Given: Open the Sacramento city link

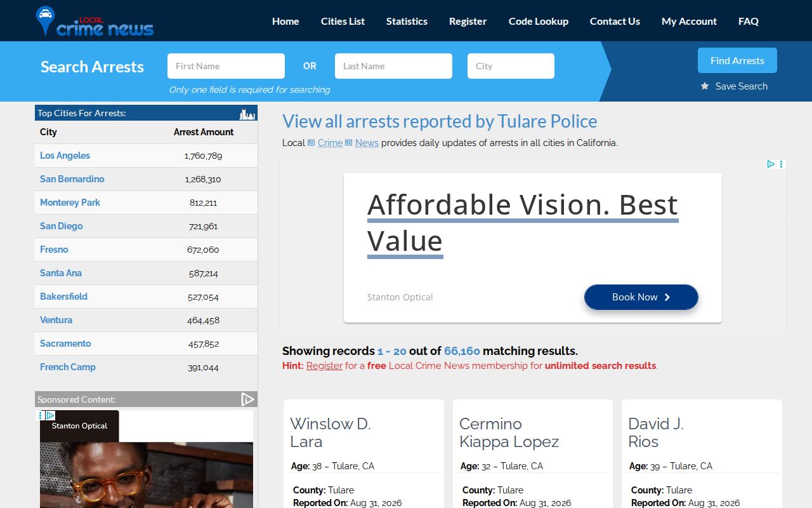Looking at the screenshot, I should click(x=65, y=344).
